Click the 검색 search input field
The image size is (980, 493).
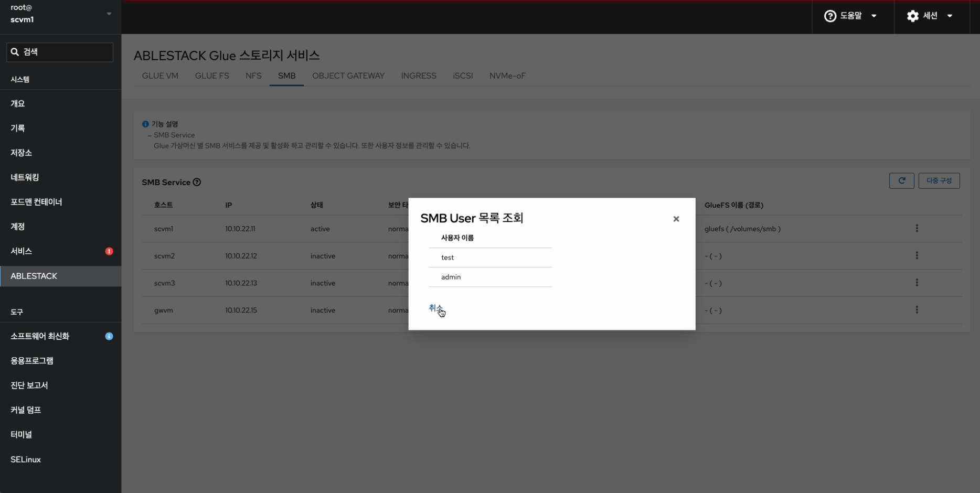coord(60,52)
